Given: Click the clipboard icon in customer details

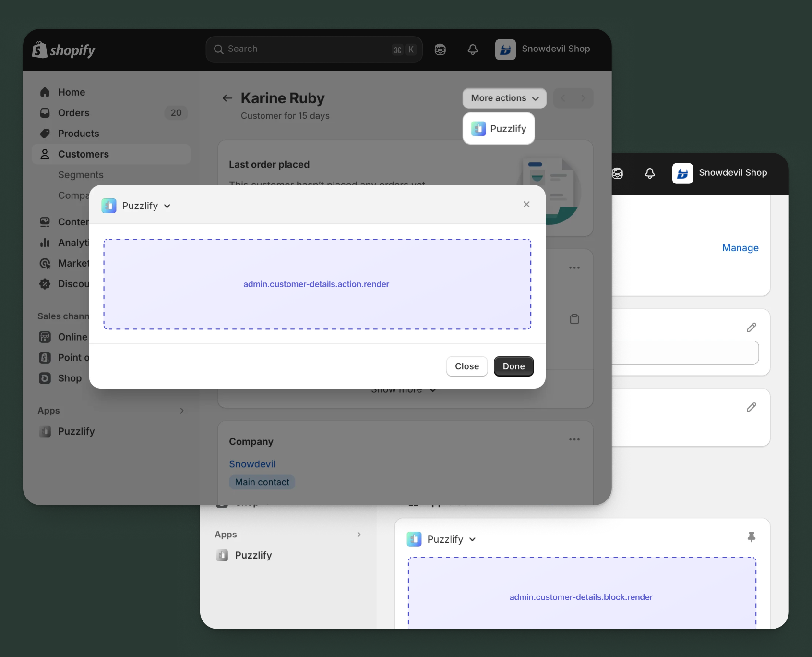Looking at the screenshot, I should [574, 318].
